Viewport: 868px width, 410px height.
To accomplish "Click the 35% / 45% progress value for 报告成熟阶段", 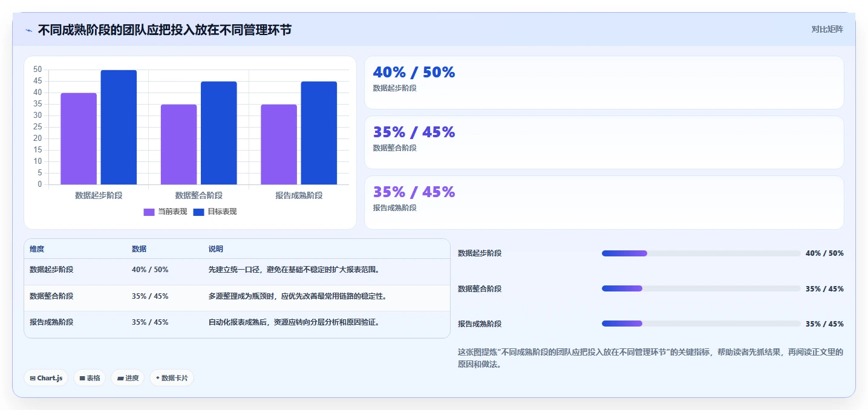I will 824,324.
